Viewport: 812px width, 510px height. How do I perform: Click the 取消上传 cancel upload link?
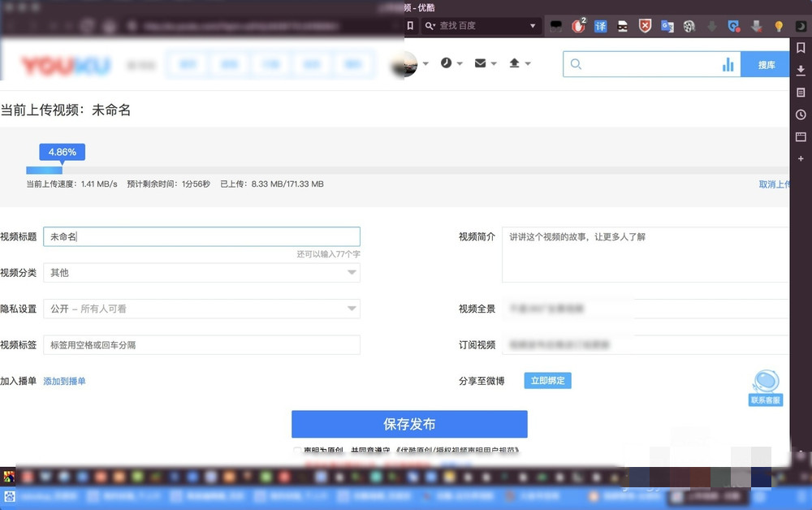(x=775, y=184)
